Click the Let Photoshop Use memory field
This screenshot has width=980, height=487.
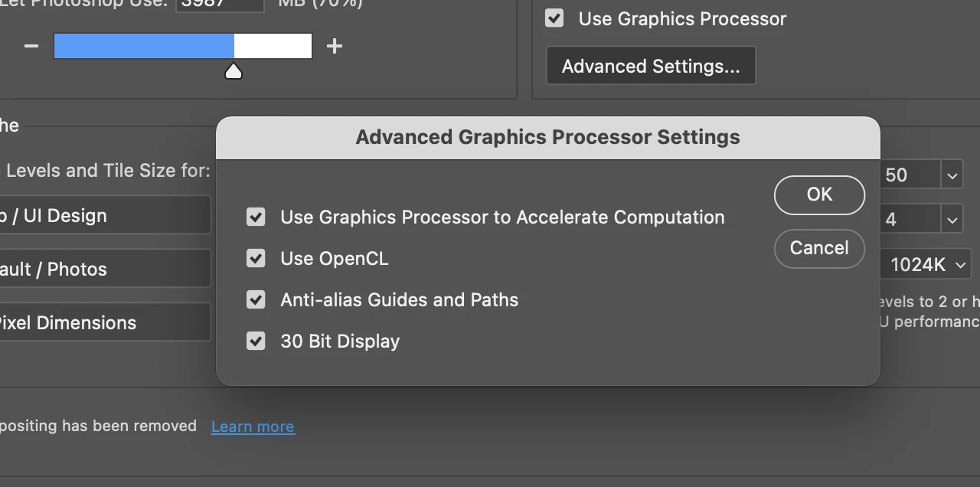pyautogui.click(x=220, y=4)
